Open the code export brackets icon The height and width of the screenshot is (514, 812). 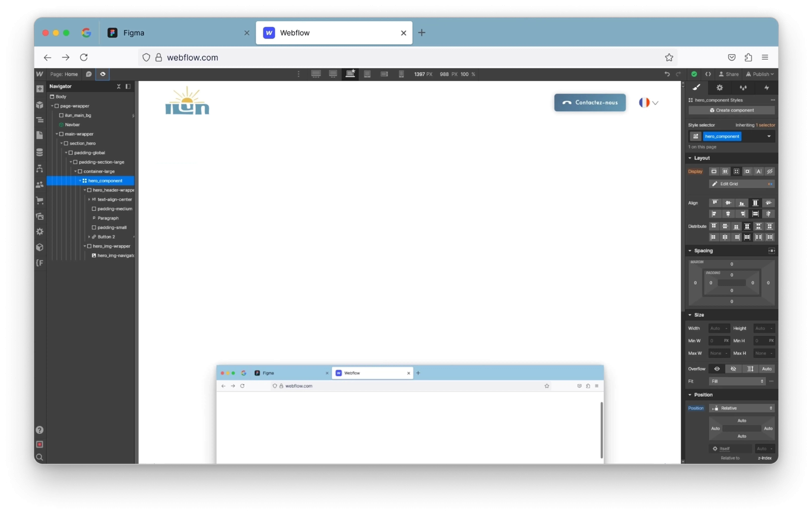click(x=708, y=74)
